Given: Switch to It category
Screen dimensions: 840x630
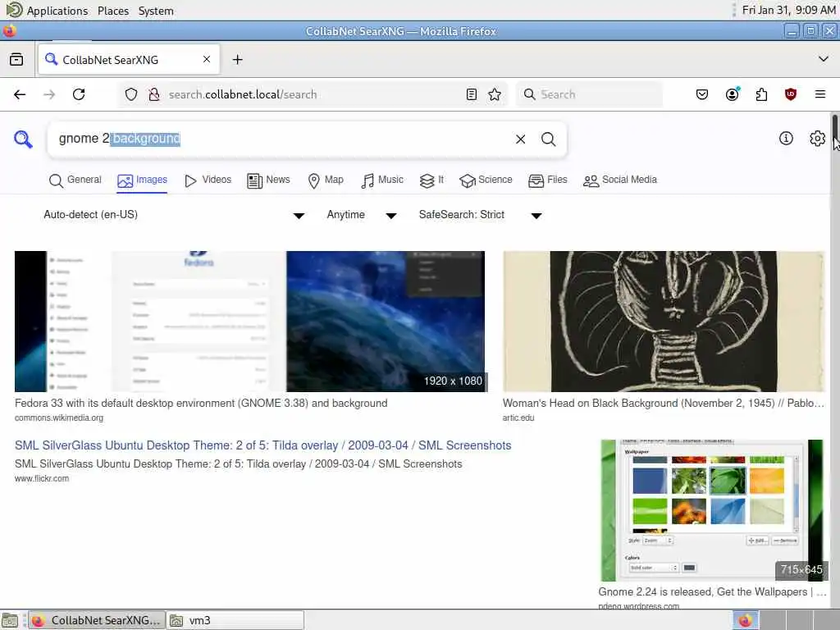Looking at the screenshot, I should (x=431, y=180).
